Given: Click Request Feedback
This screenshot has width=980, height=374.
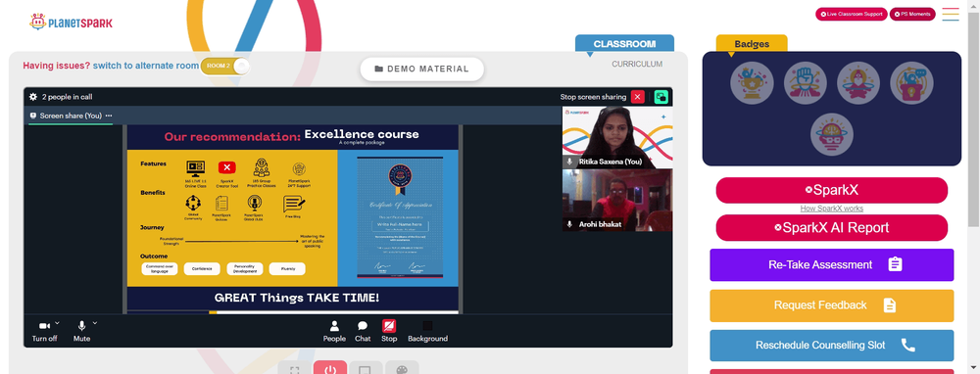Looking at the screenshot, I should tap(831, 305).
